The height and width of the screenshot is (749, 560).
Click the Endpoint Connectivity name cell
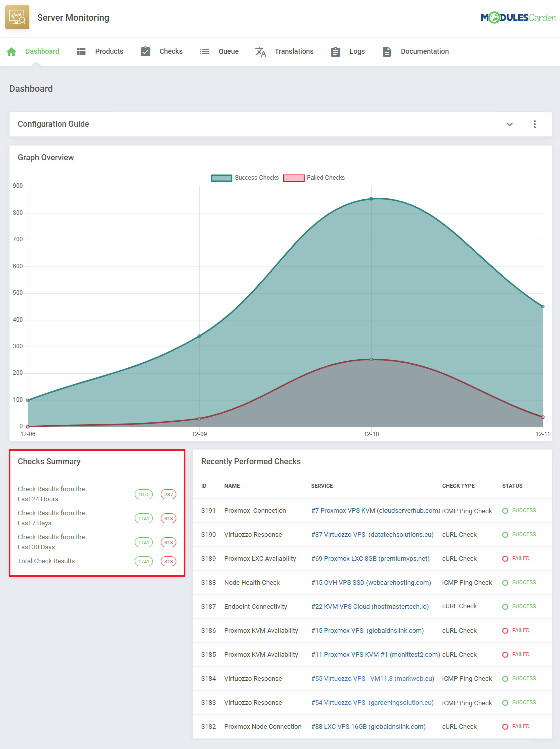point(256,607)
